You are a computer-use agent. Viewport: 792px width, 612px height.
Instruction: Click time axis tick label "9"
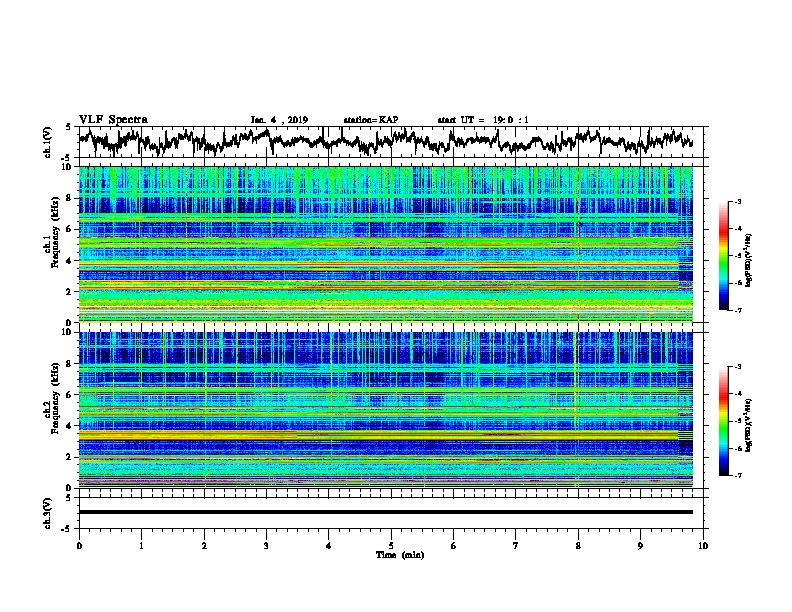[x=640, y=546]
